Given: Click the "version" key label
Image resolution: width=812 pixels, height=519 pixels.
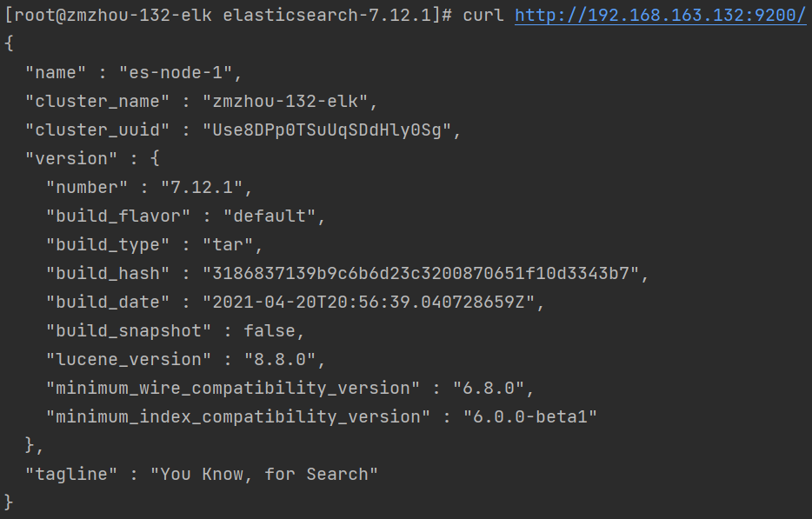Looking at the screenshot, I should [x=71, y=158].
